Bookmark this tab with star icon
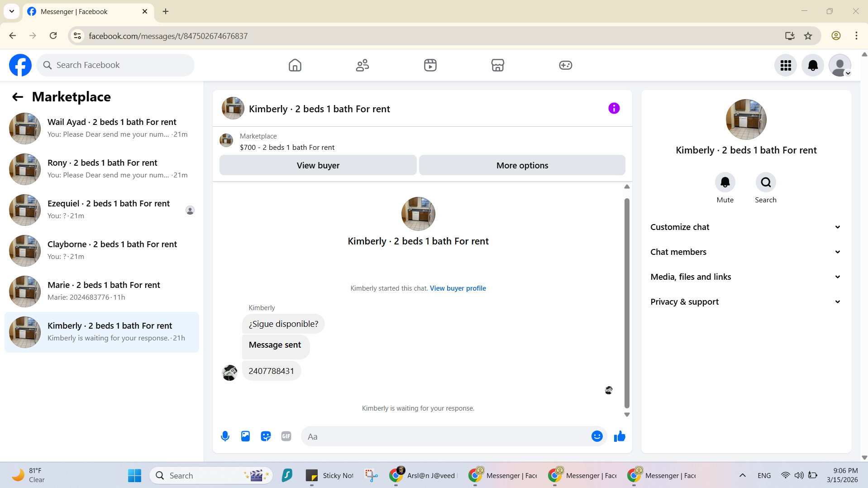This screenshot has height=488, width=868. (x=808, y=36)
